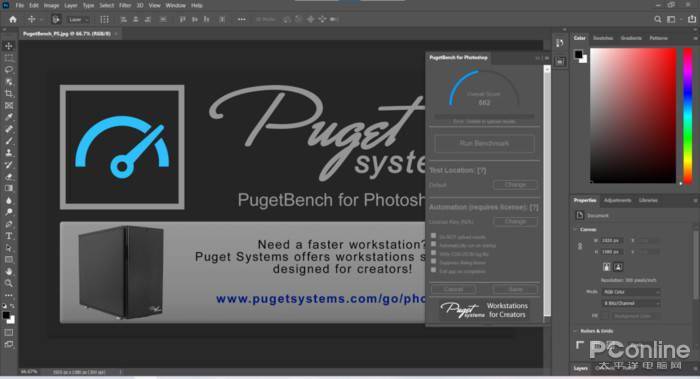
Task: Click the Run Benchmark button
Action: pos(484,143)
